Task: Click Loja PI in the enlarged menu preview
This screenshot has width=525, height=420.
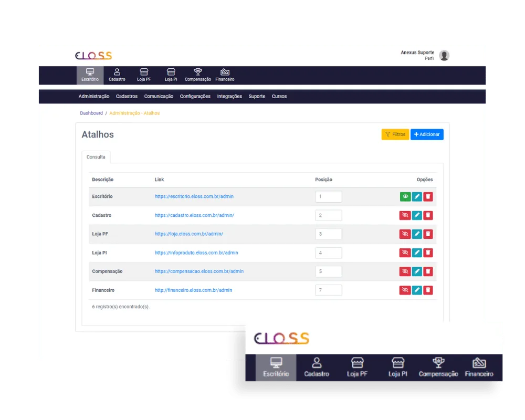Action: tap(398, 367)
